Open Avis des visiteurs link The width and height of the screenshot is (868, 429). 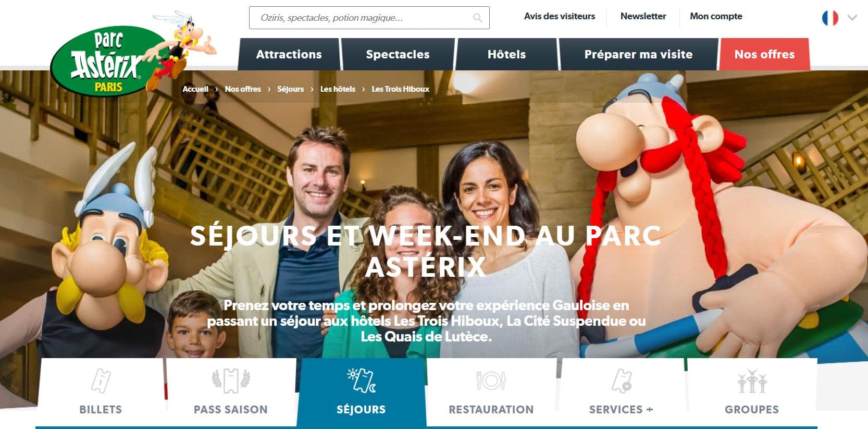tap(560, 16)
